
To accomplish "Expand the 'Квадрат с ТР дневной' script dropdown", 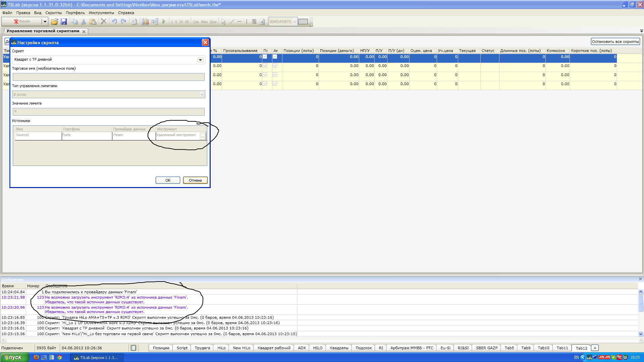I will [200, 60].
